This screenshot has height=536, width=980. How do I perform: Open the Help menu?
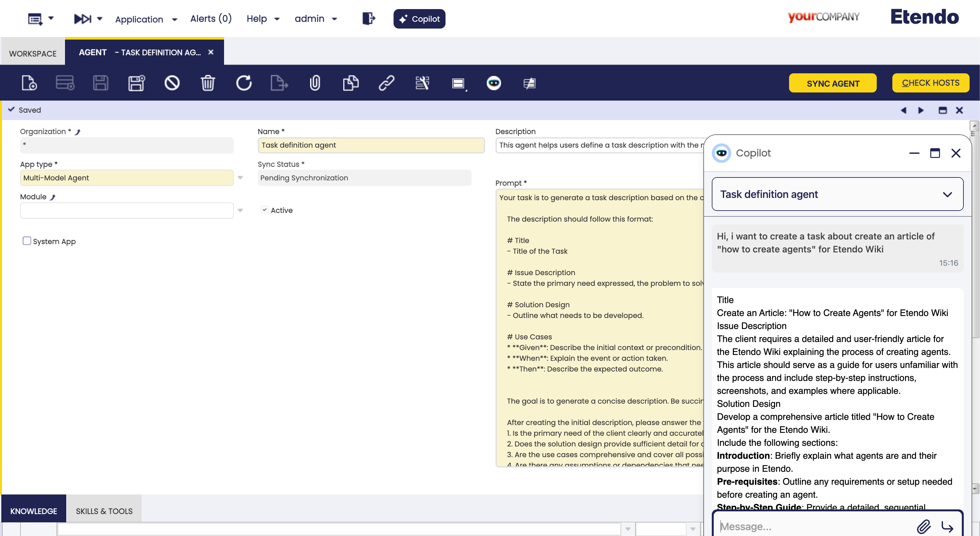pyautogui.click(x=263, y=18)
